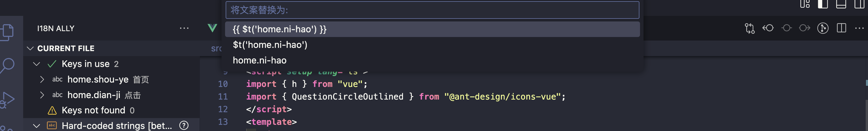Toggle the bottom panel layout button
This screenshot has width=868, height=131.
pyautogui.click(x=841, y=4)
